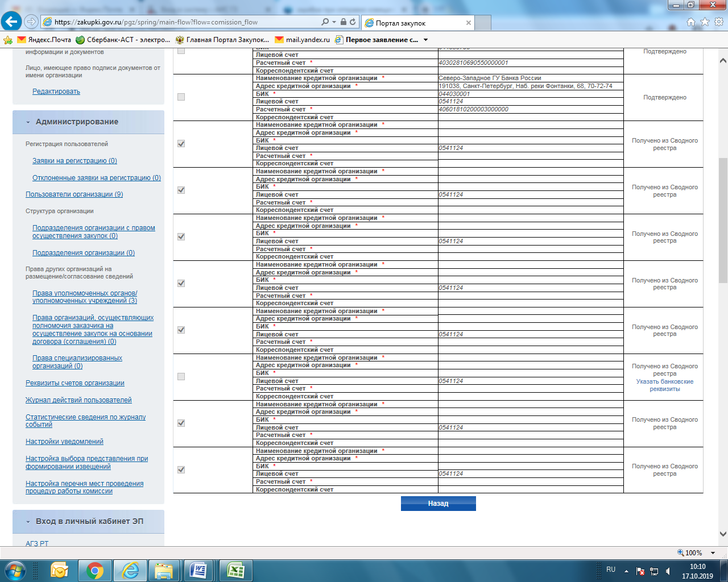The width and height of the screenshot is (728, 582).
Task: Click the RU language indicator
Action: [611, 569]
